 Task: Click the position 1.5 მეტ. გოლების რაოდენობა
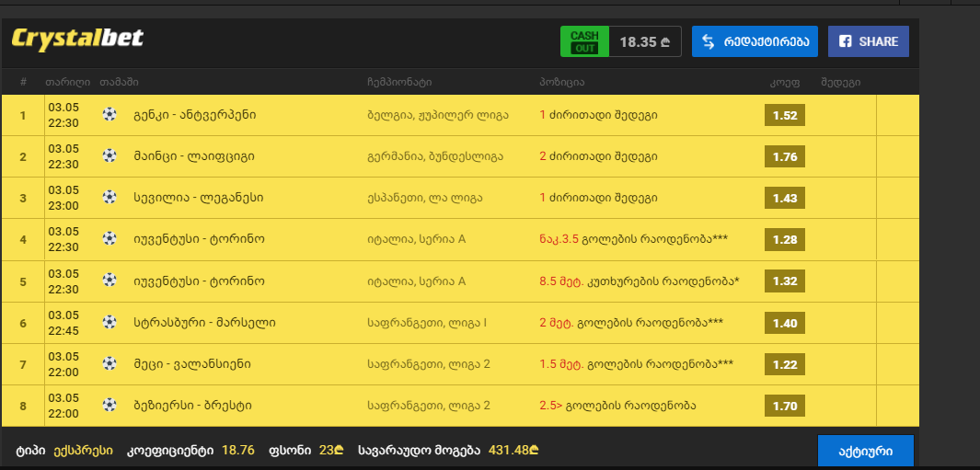(636, 363)
